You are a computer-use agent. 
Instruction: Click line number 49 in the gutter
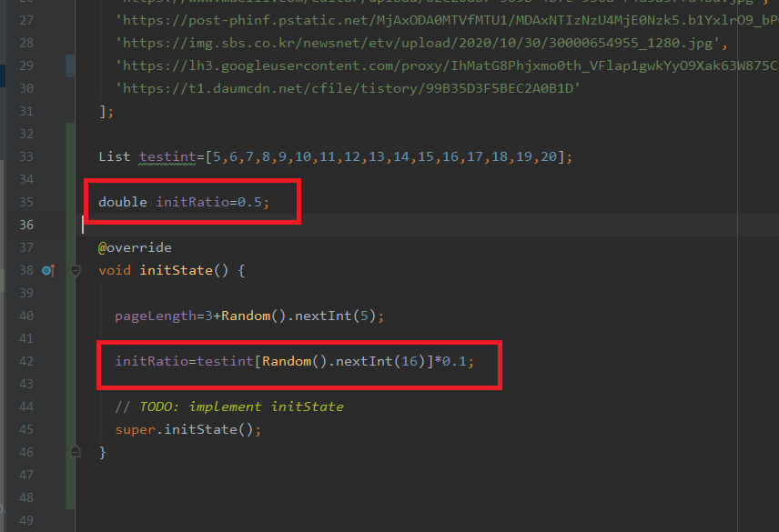coord(26,520)
